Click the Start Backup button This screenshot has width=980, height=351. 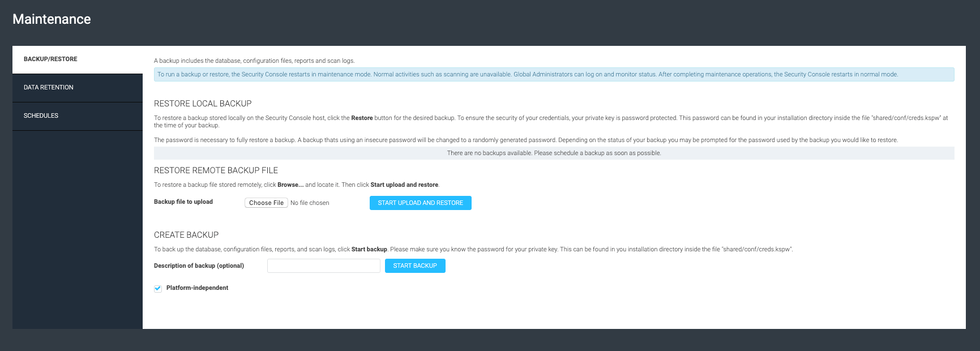point(415,266)
